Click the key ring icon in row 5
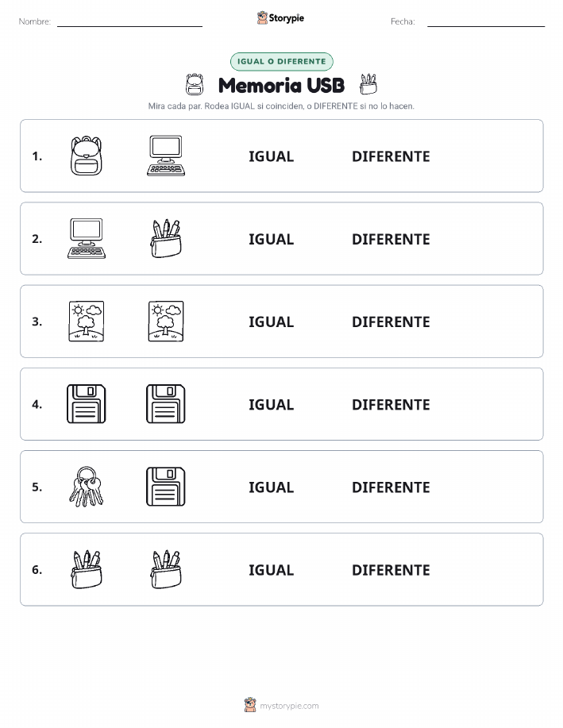Viewport: 563px width, 728px height. [x=87, y=487]
